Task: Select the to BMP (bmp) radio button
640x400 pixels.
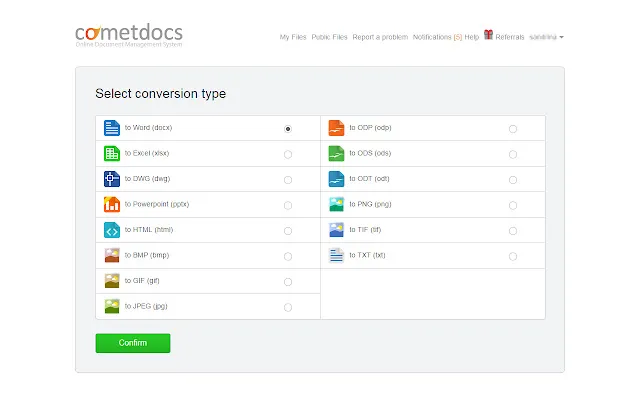Action: (x=288, y=256)
